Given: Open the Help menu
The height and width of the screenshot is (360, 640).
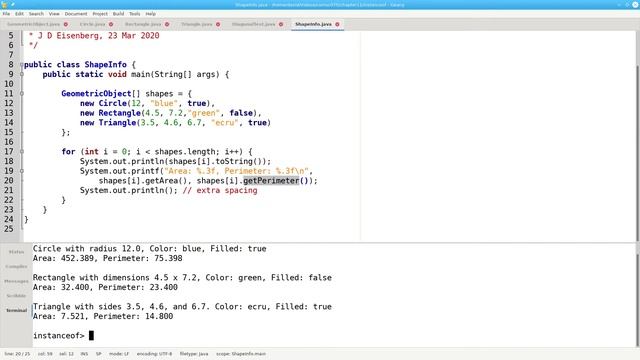Looking at the screenshot, I should pyautogui.click(x=151, y=14).
